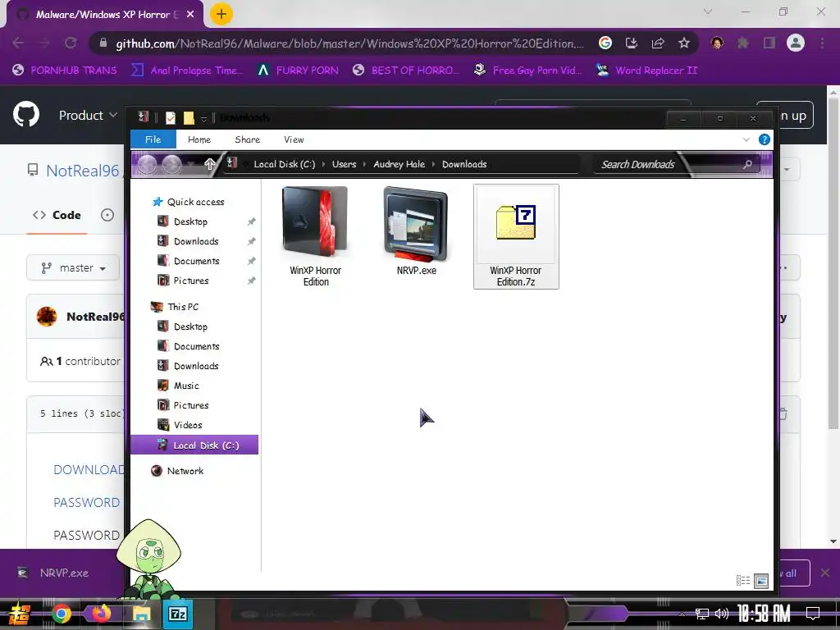Open Desktop under This PC

point(190,326)
